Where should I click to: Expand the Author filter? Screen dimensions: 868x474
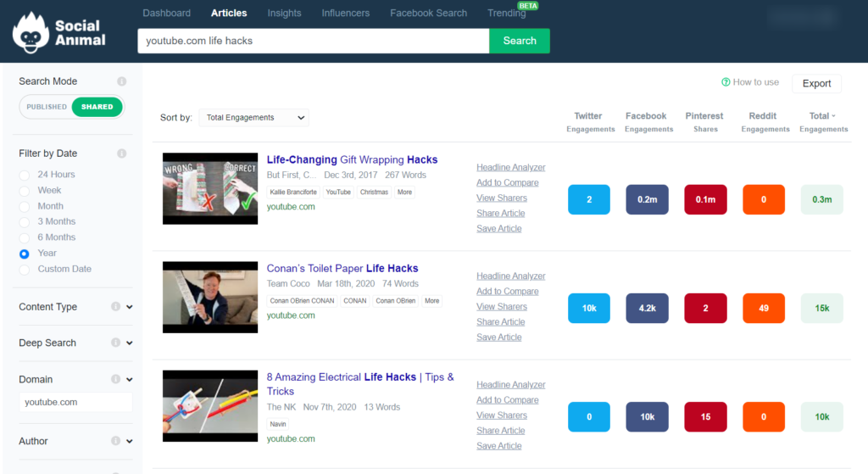pos(130,441)
